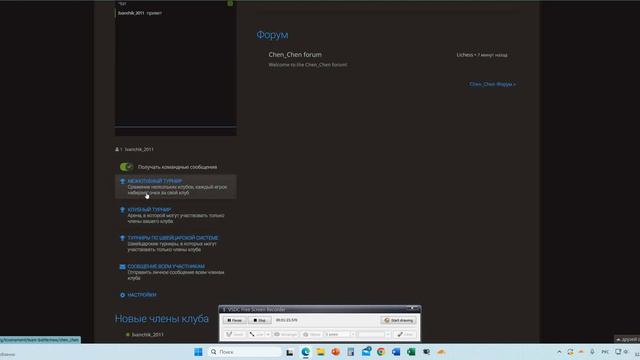Open the inter-club battle tournament trophy icon
Viewport: 640px width, 360px height.
click(x=122, y=181)
